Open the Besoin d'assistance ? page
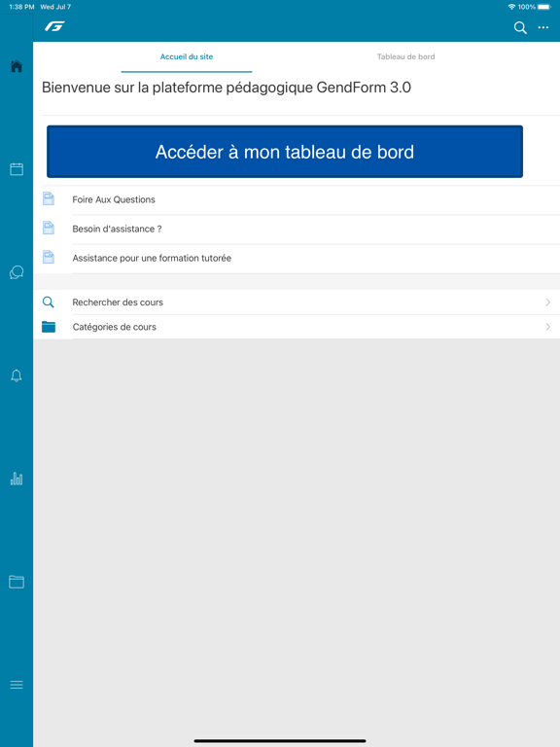 pos(297,230)
